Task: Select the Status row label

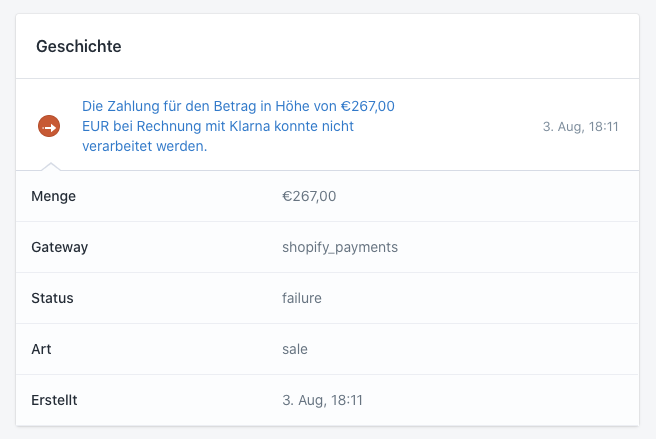Action: pos(53,298)
